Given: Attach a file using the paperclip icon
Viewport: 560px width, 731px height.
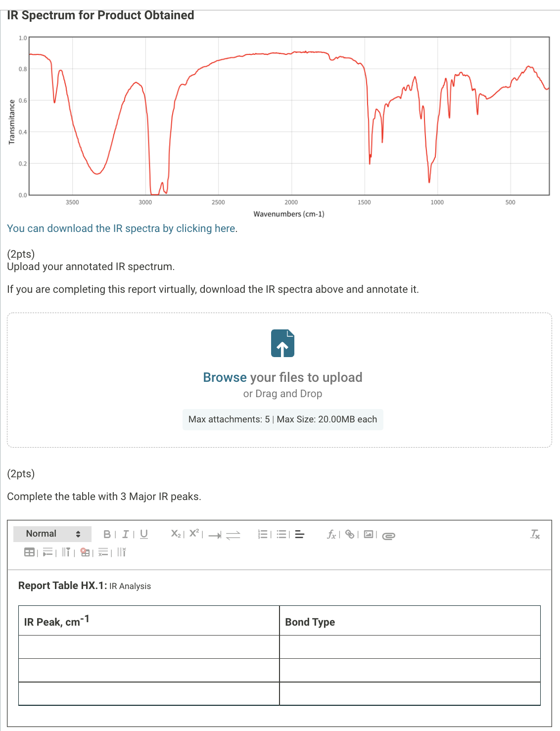Looking at the screenshot, I should point(389,534).
